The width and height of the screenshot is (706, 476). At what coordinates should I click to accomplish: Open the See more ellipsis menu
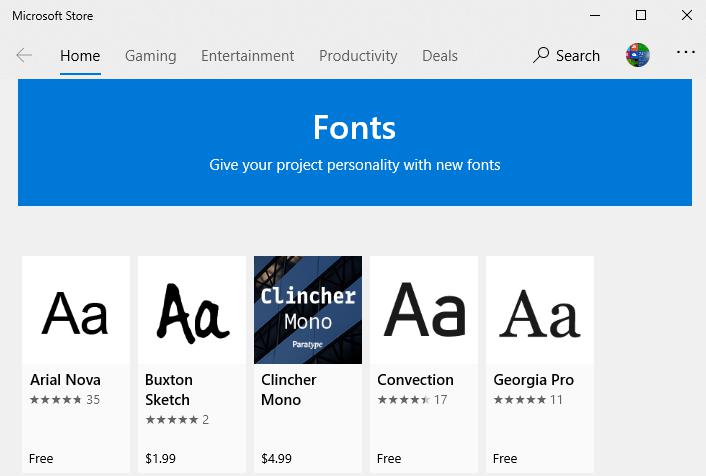click(x=685, y=53)
